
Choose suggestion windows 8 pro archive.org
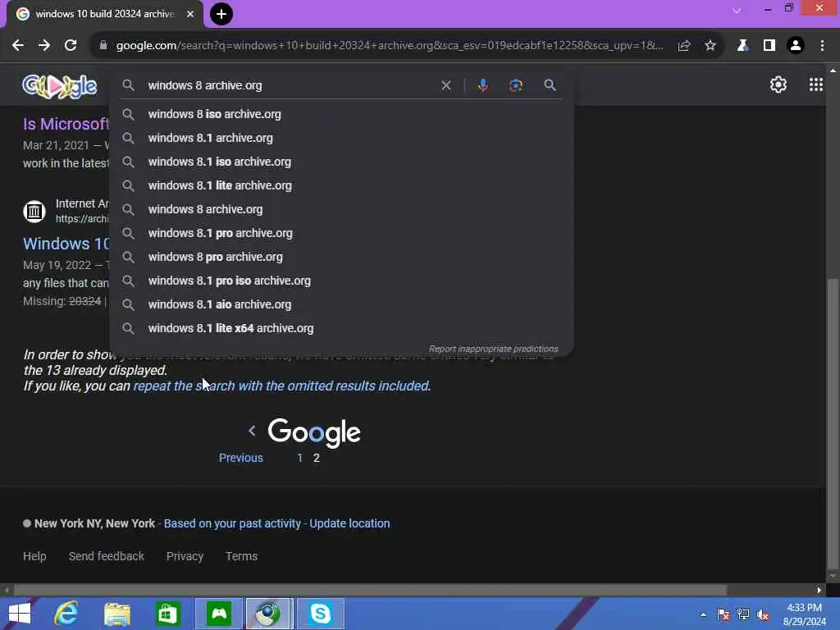pos(341,257)
